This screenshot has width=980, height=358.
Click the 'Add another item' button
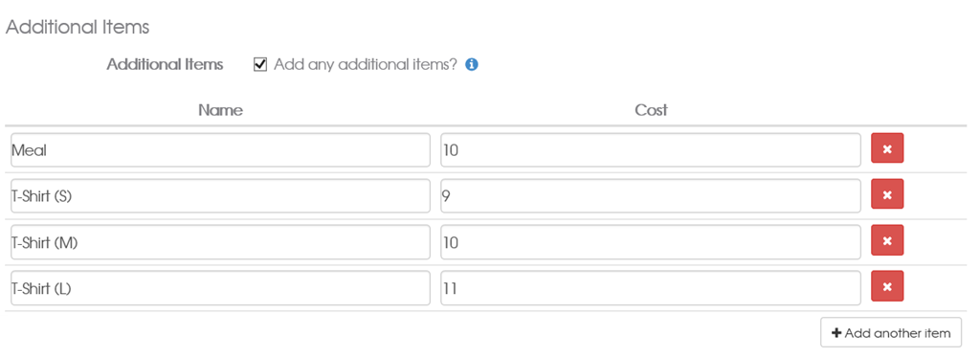pos(891,332)
